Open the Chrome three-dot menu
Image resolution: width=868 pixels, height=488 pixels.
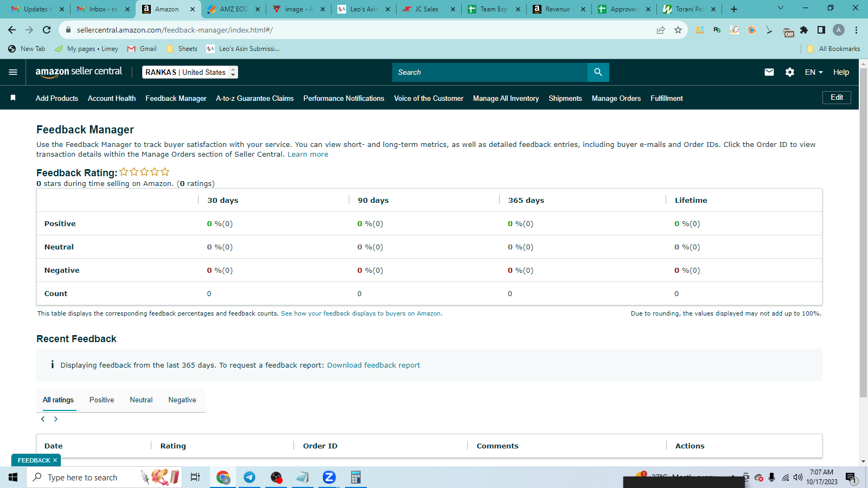(856, 30)
